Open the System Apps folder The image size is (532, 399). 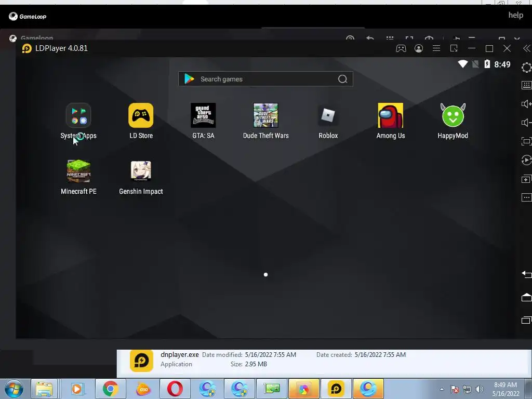78,115
